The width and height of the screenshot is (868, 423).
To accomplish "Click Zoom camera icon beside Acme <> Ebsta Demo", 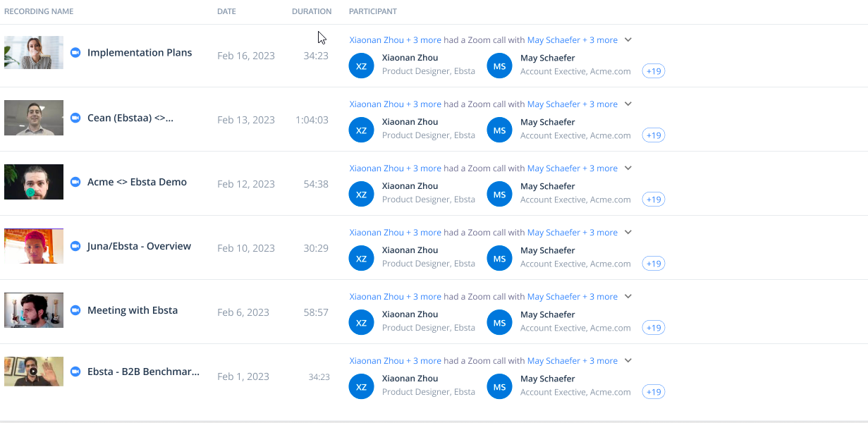I will (x=75, y=182).
